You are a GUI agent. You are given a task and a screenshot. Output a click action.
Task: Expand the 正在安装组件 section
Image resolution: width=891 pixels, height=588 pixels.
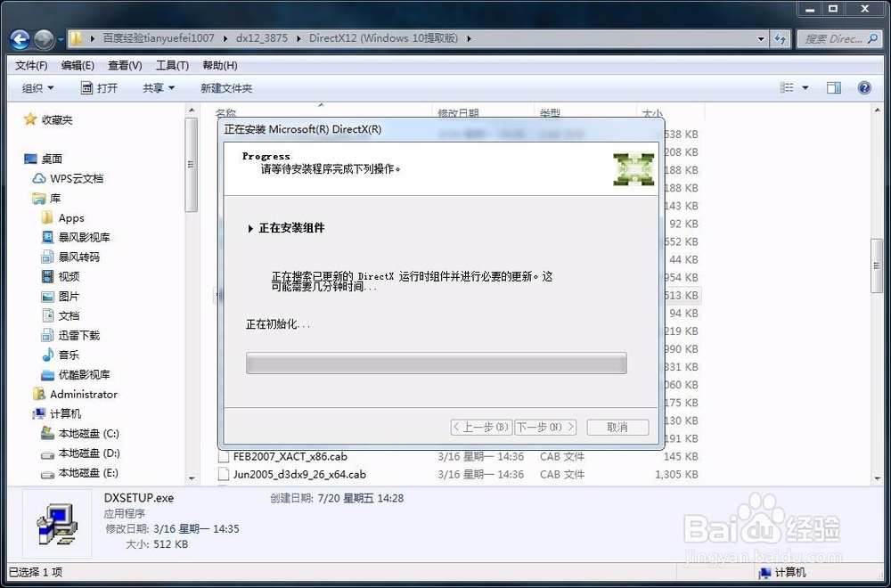250,228
